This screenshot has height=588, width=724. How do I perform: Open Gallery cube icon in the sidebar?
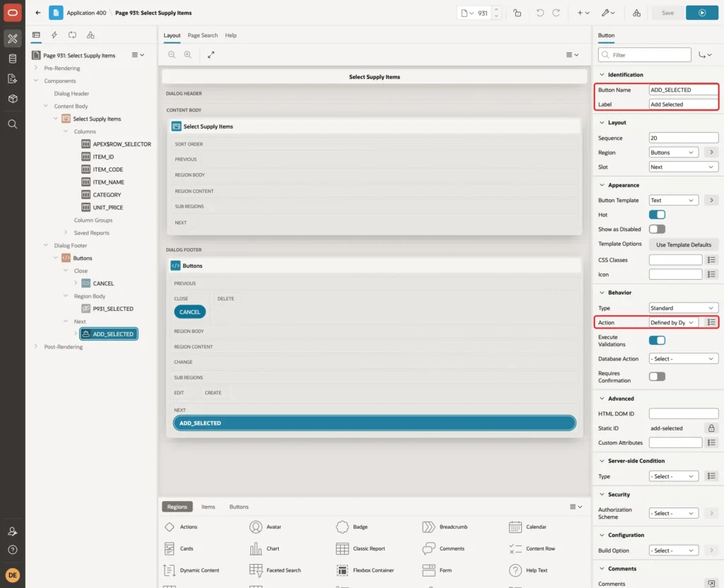(13, 99)
